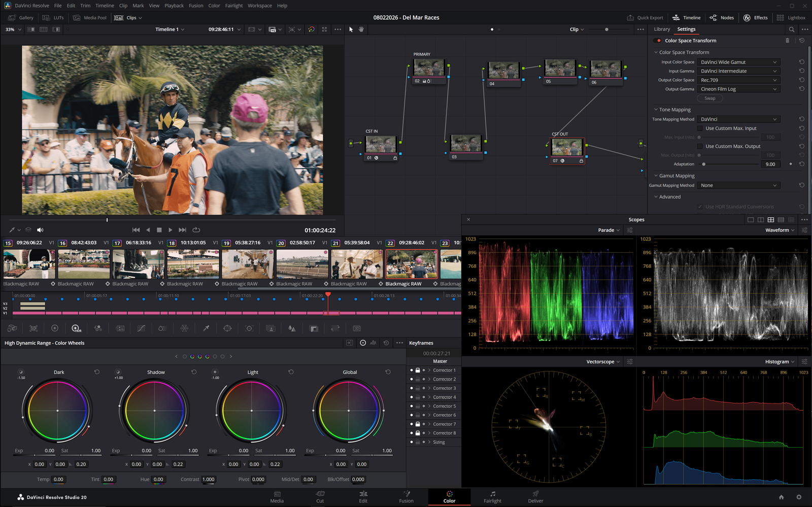Image resolution: width=812 pixels, height=507 pixels.
Task: Open the Fusion menu
Action: (196, 6)
